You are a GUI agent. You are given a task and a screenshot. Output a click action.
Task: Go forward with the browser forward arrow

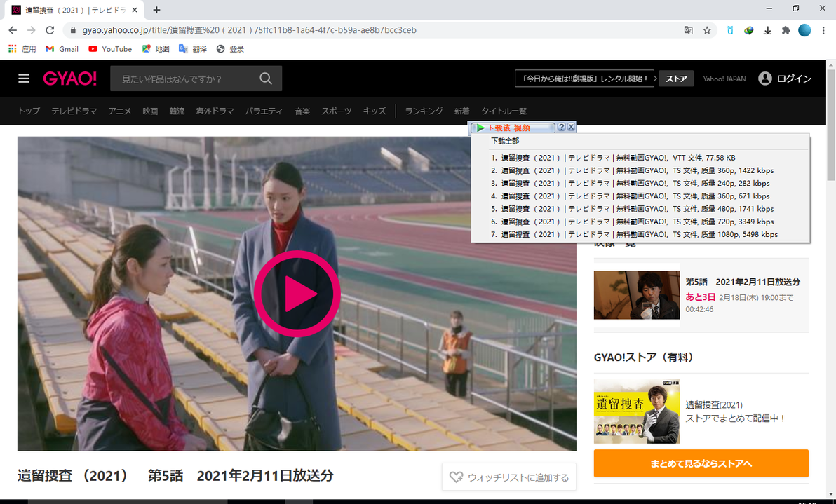point(31,30)
